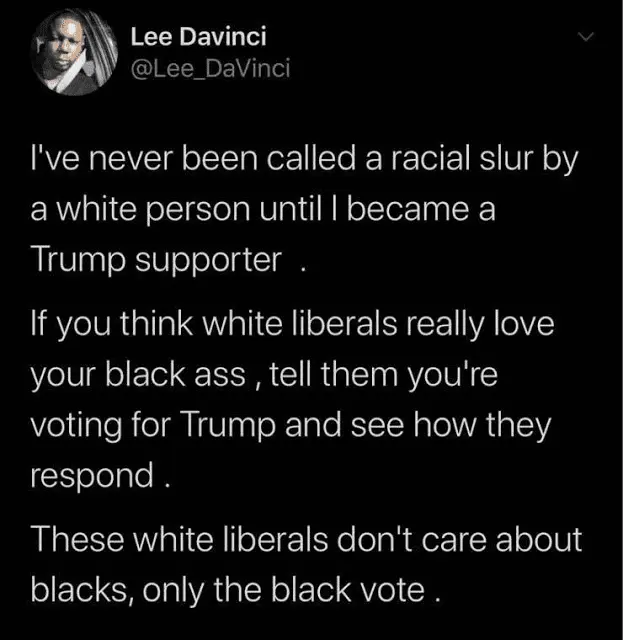Click the line "These white liberals don't care about"
This screenshot has width=623, height=640.
pos(306,540)
